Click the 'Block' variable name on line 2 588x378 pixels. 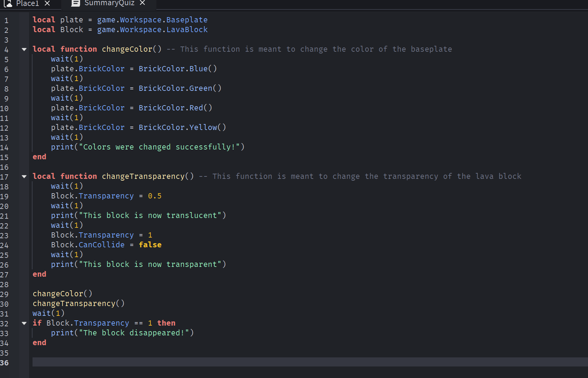click(x=72, y=30)
